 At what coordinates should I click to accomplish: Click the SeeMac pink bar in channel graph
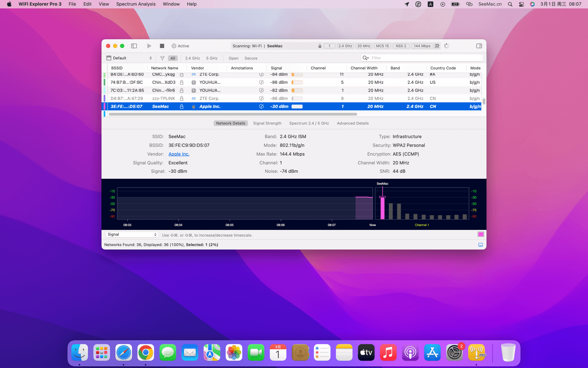click(x=383, y=208)
